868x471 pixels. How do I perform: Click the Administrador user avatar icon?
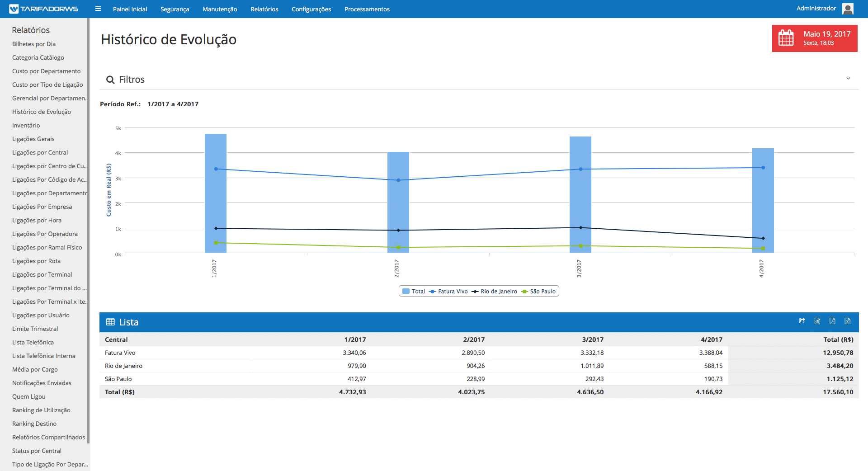click(x=848, y=9)
